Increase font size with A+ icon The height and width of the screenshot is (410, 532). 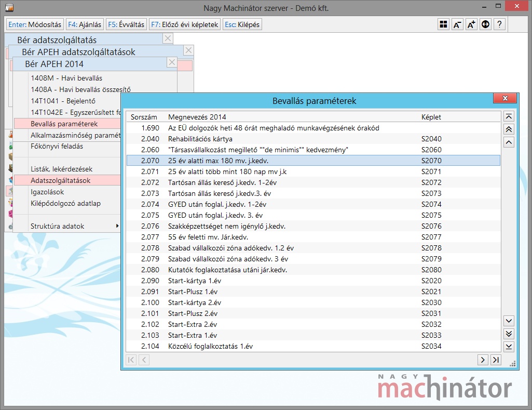pyautogui.click(x=471, y=24)
